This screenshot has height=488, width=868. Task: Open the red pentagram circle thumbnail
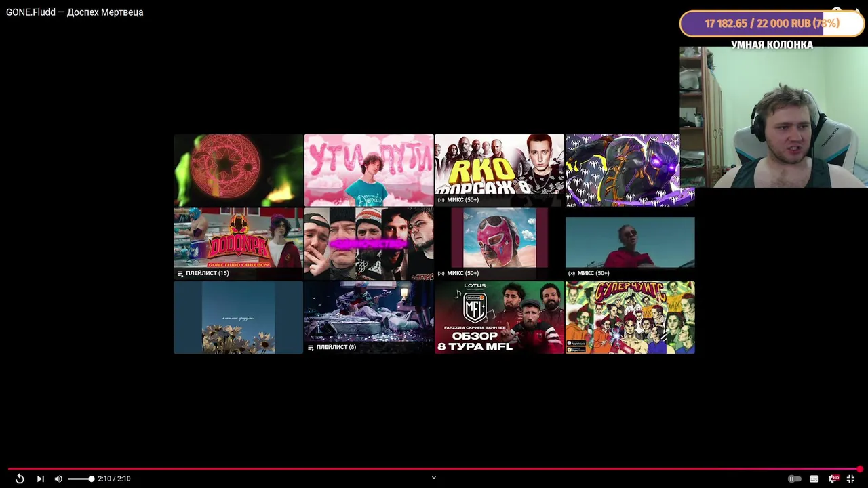[x=238, y=170]
